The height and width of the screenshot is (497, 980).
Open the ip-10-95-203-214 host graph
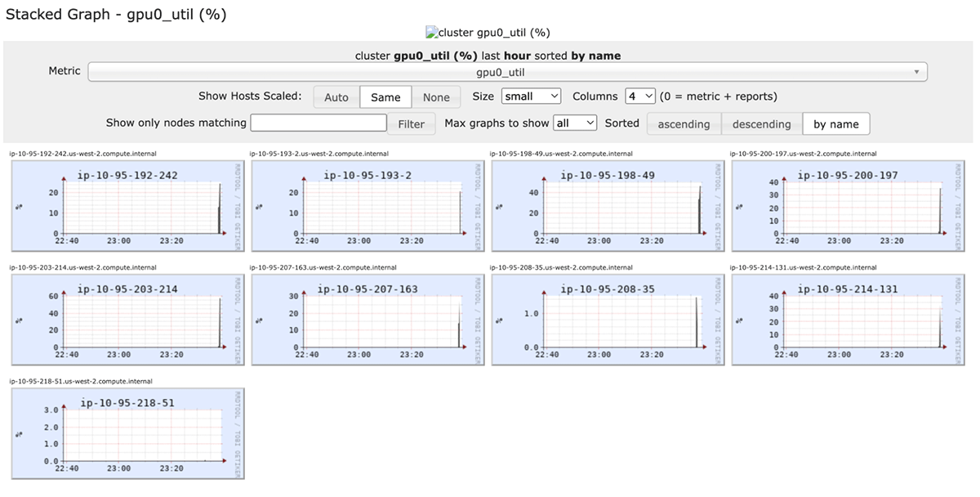click(127, 319)
